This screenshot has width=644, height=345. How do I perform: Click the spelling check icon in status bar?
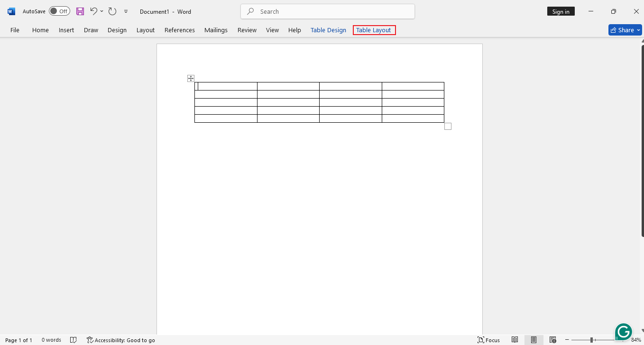74,340
